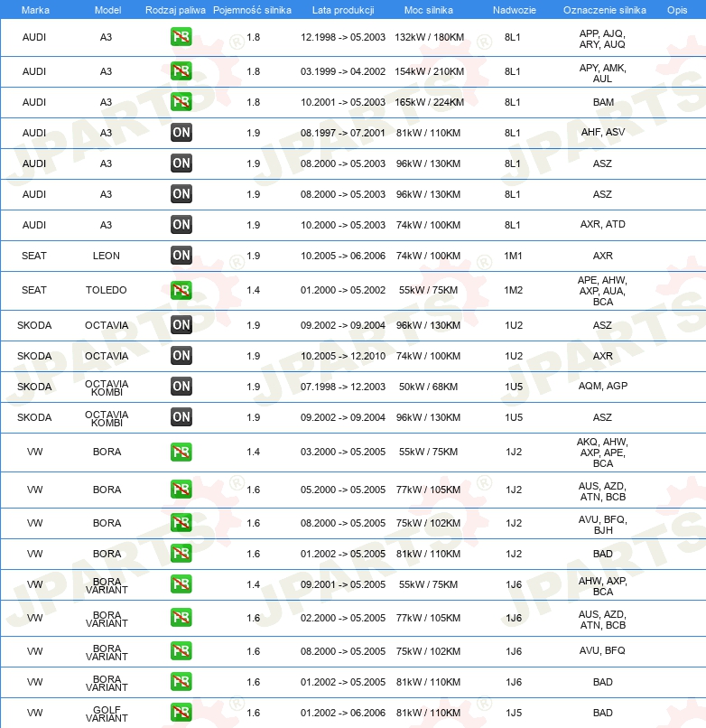Click diesel ON icon in Octavia 10.2005 row
The height and width of the screenshot is (728, 706).
(181, 356)
